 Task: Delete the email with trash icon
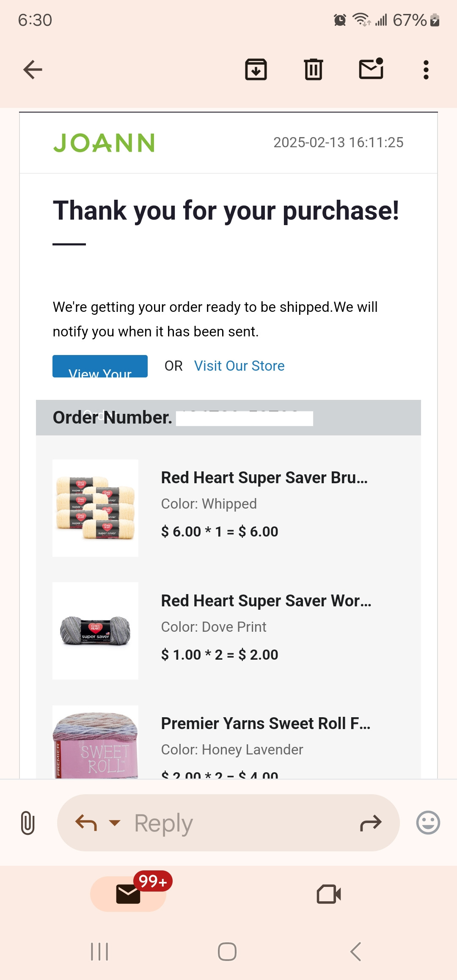tap(314, 70)
